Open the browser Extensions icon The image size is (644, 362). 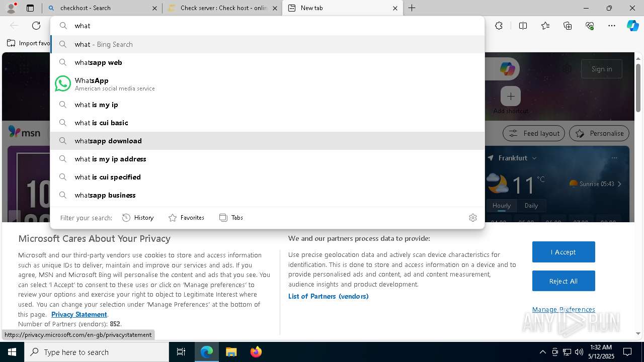coord(499,26)
